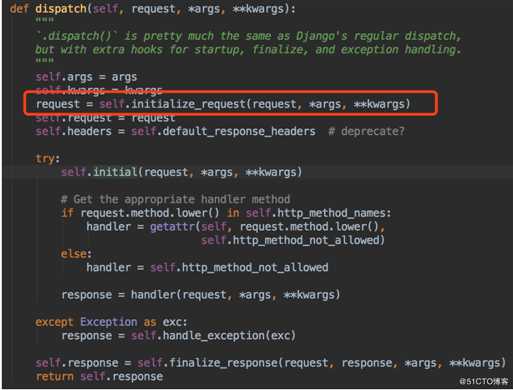The image size is (513, 390).
Task: Click the 'except Exception as exc:' line
Action: pos(111,322)
